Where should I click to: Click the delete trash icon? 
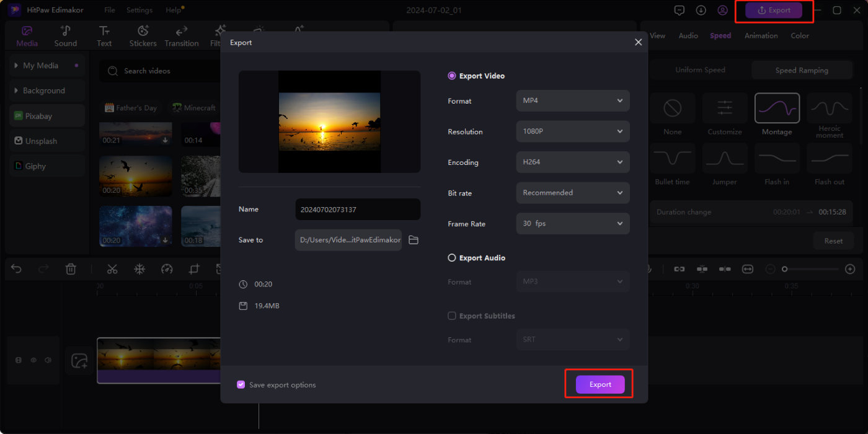point(71,269)
